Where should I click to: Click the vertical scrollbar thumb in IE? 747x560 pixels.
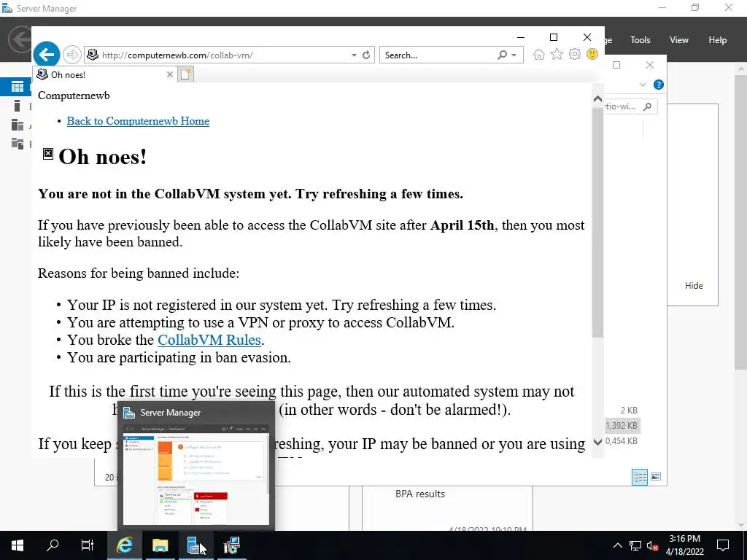click(x=597, y=223)
